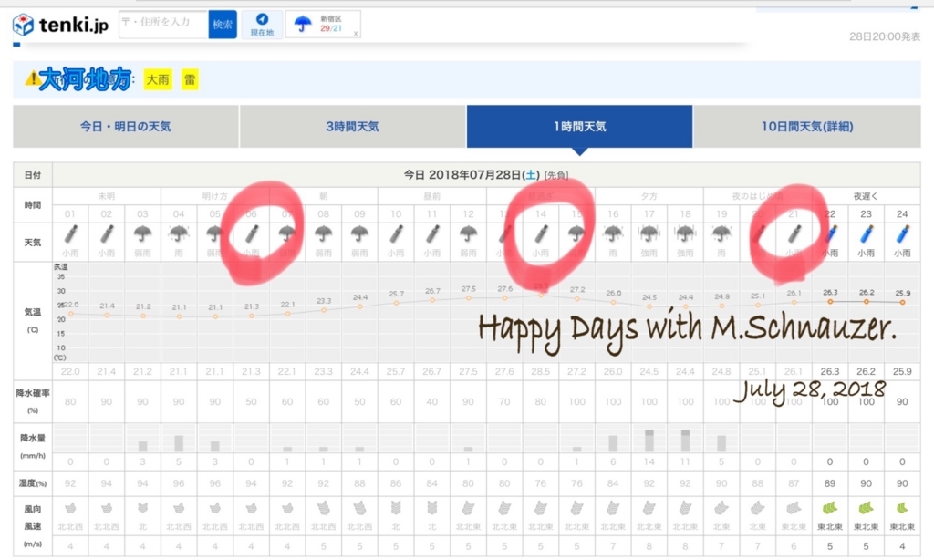Open the 大雨 heavy rain warning badge

(x=158, y=79)
